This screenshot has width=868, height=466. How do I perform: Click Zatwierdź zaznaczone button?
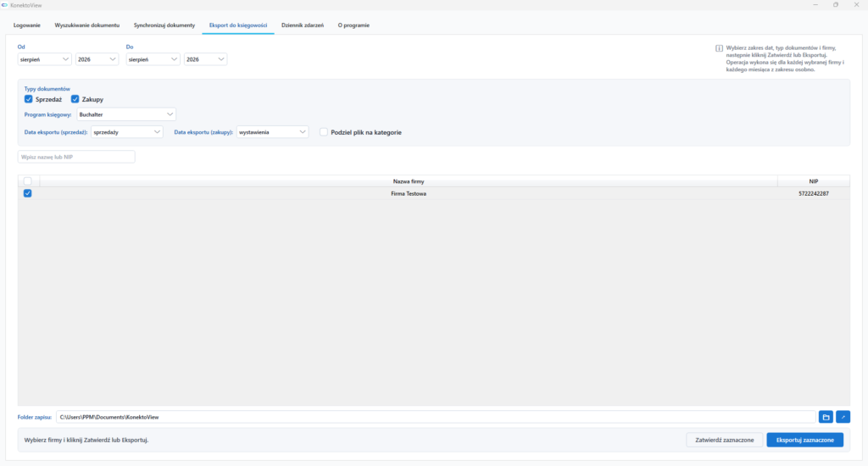[x=725, y=440]
